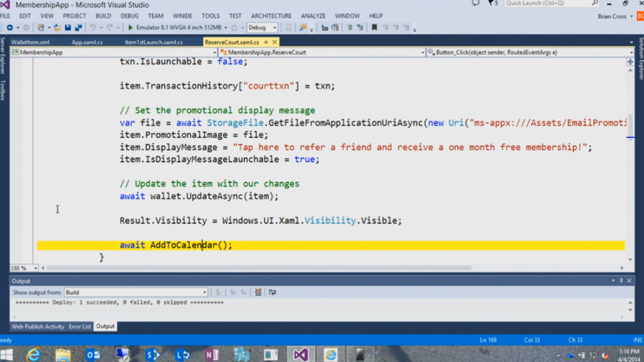Open the ARCHITECTURE menu

click(x=271, y=16)
